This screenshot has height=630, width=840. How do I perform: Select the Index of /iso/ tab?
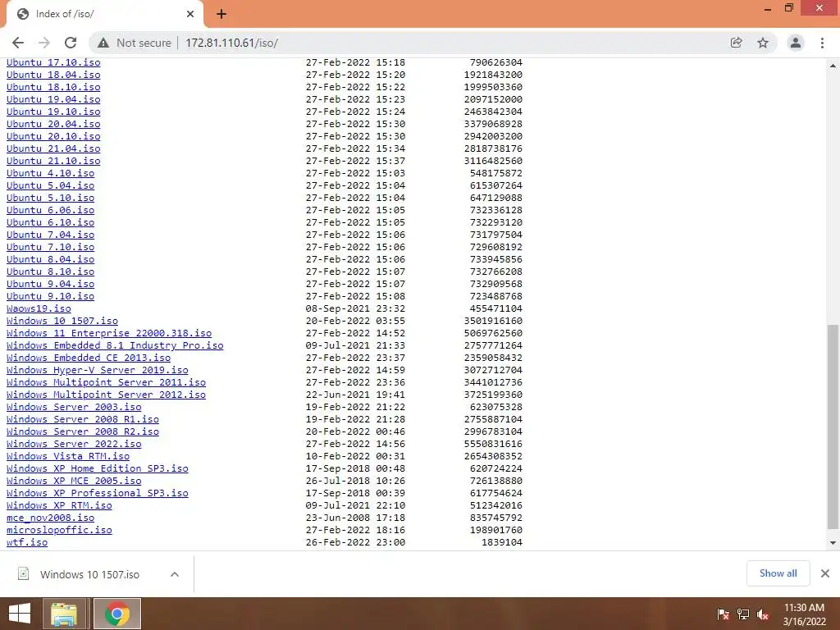[x=104, y=14]
